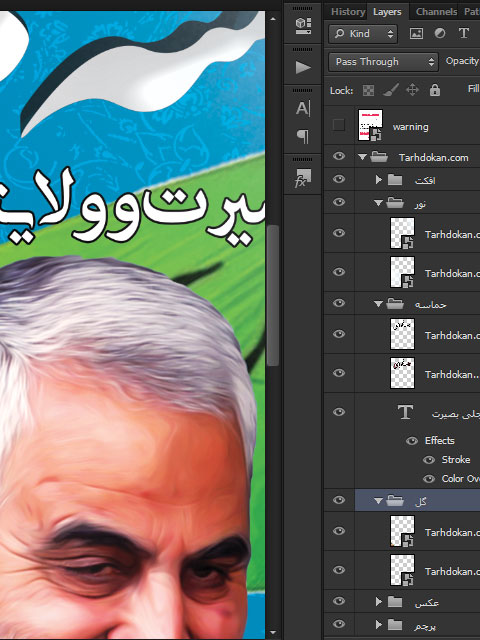This screenshot has height=640, width=480.
Task: Expand the پرچم group
Action: [378, 624]
